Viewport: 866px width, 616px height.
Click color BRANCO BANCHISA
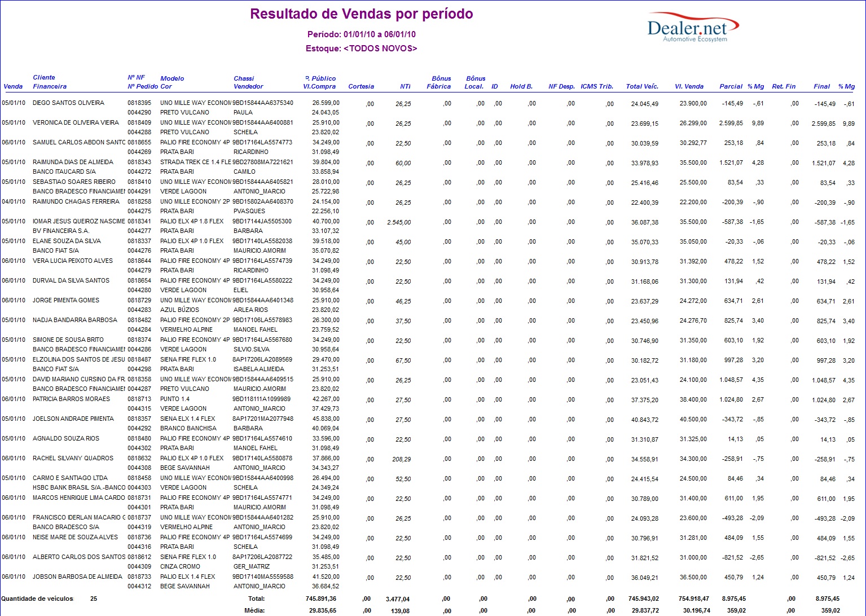tap(188, 429)
